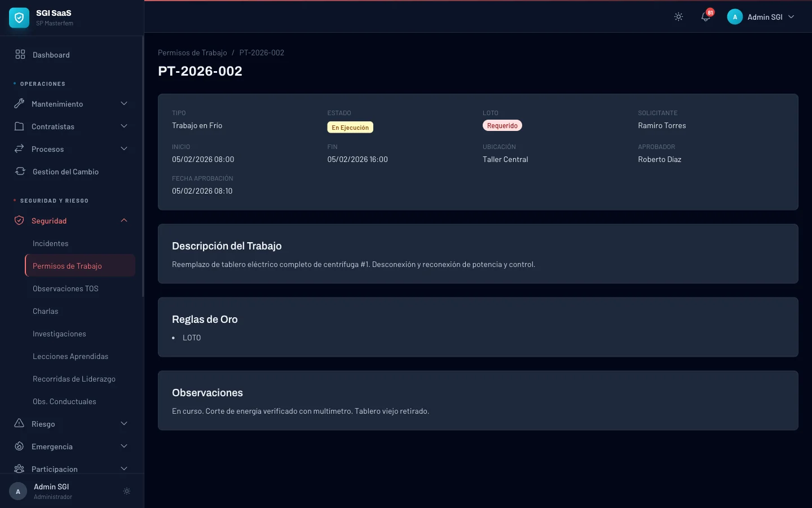This screenshot has width=812, height=508.
Task: Click the Procesos arrows icon
Action: (x=19, y=149)
